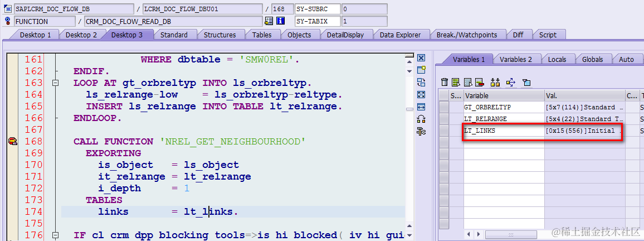Click the SAPLCRM_DOC_FLOW_DB program field
This screenshot has width=644, height=241.
point(74,9)
